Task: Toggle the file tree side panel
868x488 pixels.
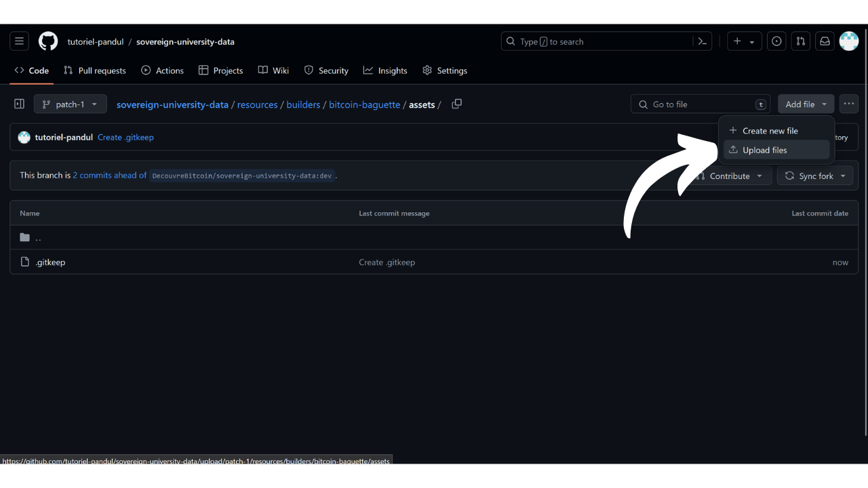Action: click(x=19, y=104)
